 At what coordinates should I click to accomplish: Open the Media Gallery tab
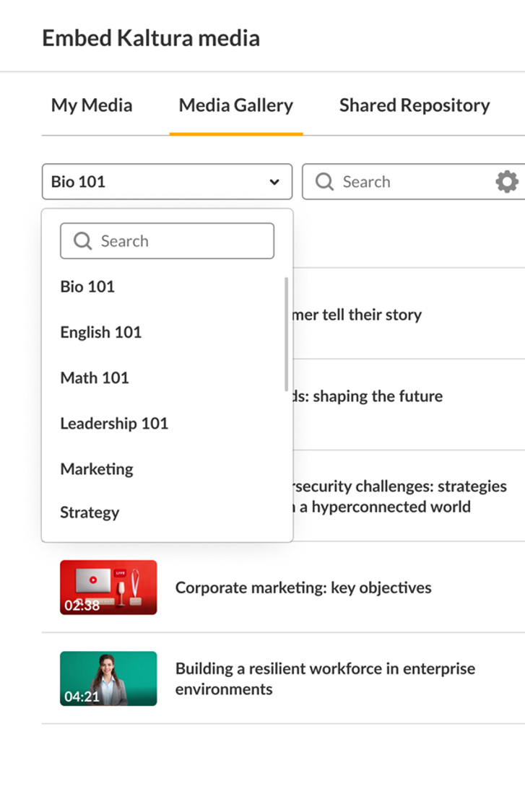[236, 105]
